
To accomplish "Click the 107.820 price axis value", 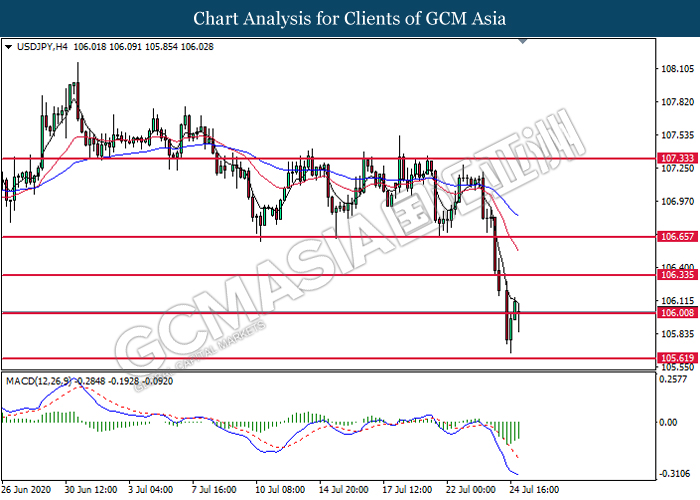I will click(x=677, y=102).
